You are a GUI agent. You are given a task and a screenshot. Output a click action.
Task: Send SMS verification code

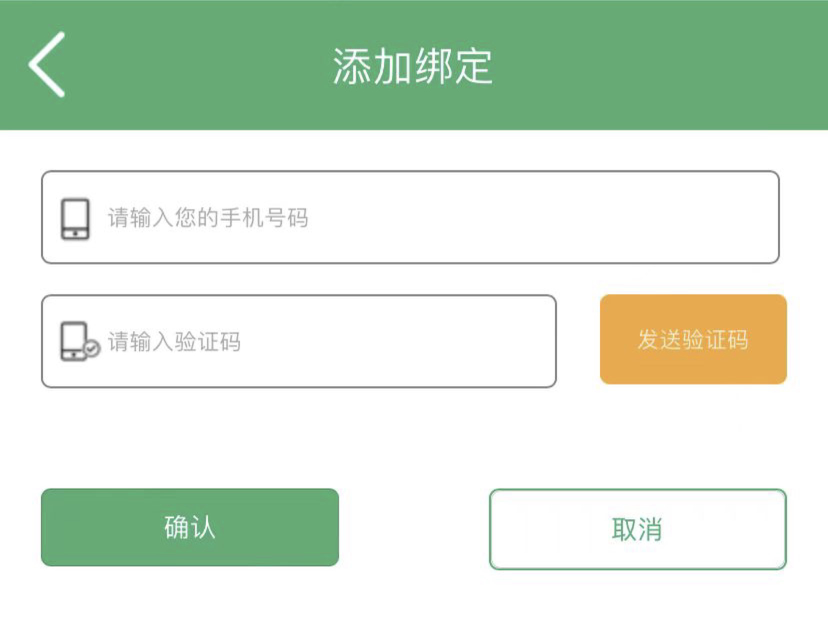point(693,339)
